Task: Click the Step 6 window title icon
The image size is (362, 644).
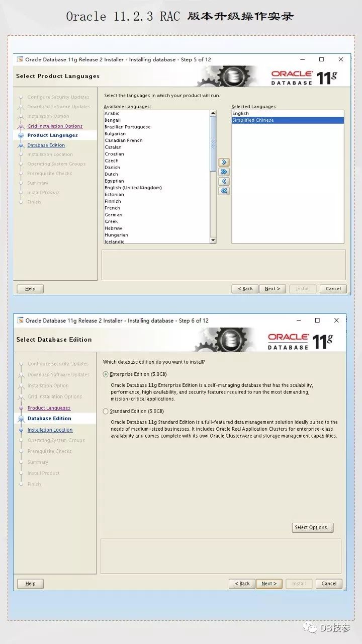Action: click(21, 320)
